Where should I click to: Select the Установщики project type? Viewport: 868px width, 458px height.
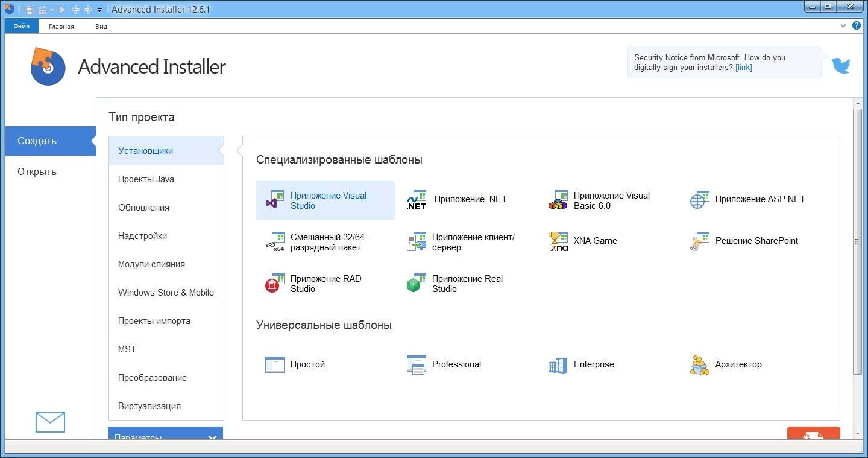166,151
